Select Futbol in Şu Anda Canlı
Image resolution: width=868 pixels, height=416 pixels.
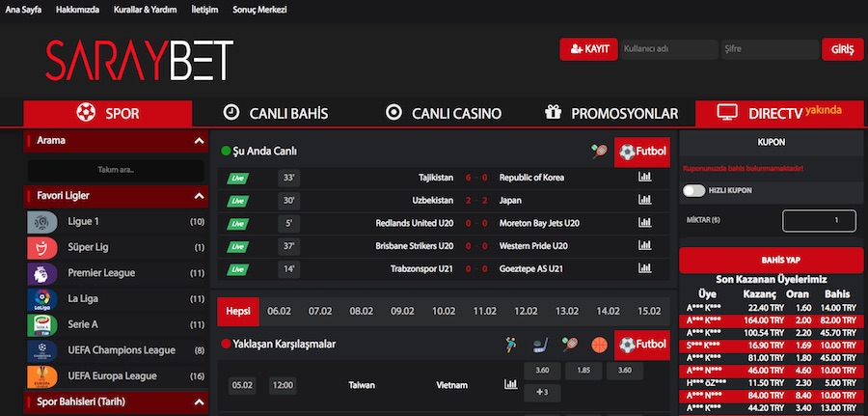click(x=642, y=152)
